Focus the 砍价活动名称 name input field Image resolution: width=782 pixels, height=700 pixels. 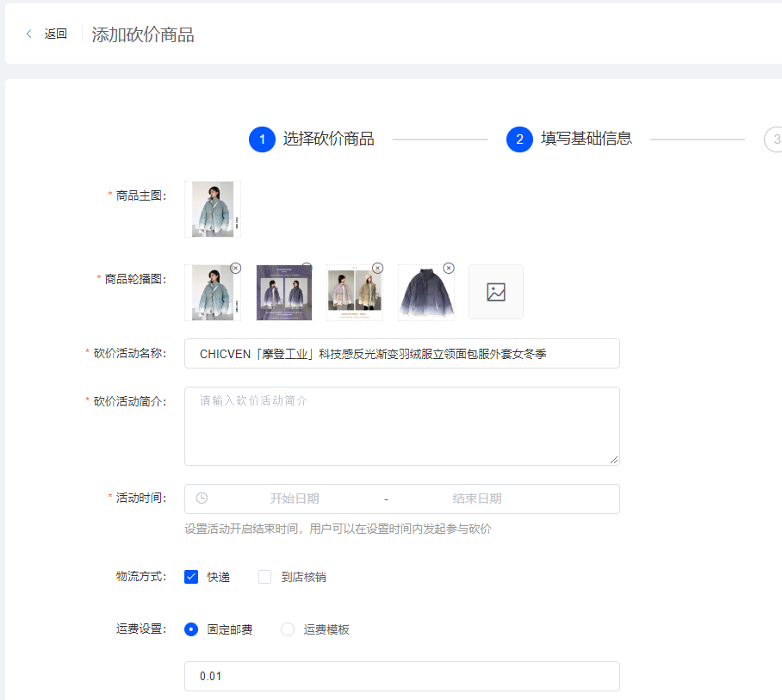coord(402,354)
